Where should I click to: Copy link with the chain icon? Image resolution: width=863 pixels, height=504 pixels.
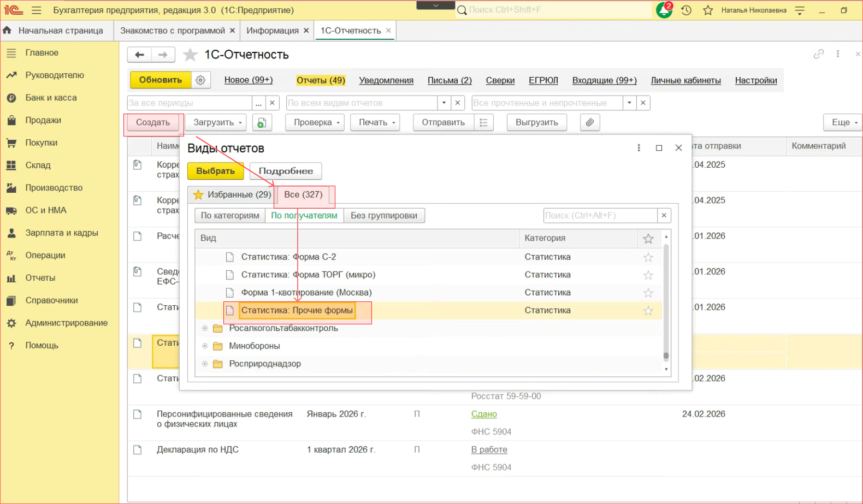click(818, 54)
